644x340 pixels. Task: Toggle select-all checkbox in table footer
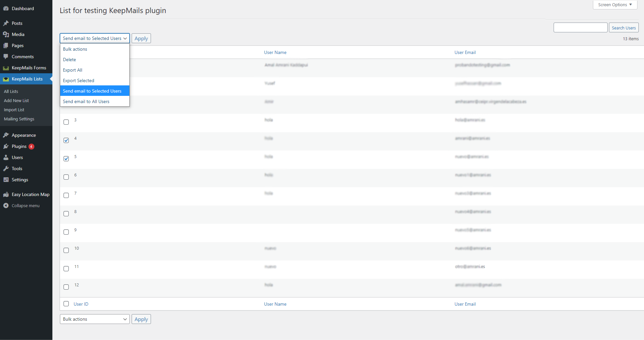point(66,304)
